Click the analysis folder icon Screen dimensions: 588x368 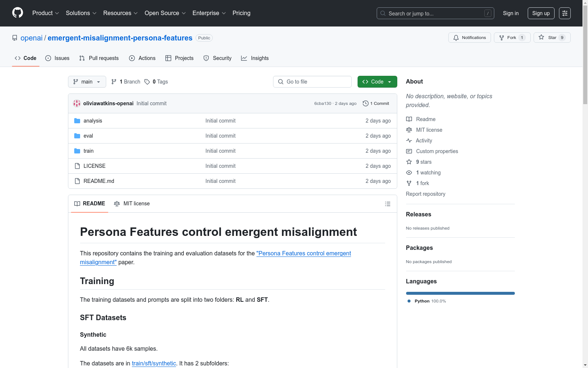point(77,121)
